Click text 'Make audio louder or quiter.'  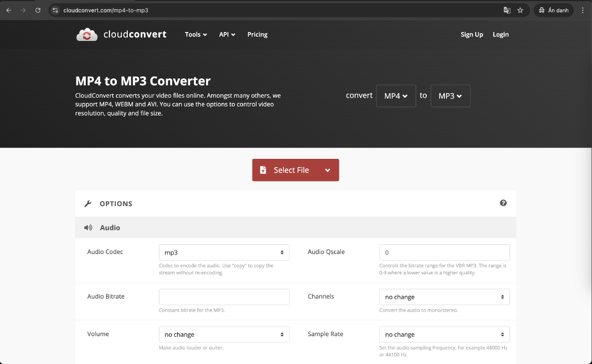[x=191, y=348]
